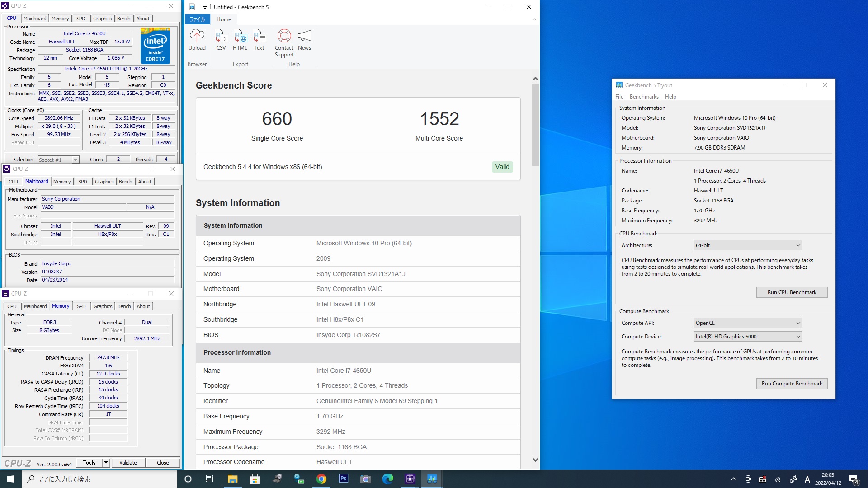The height and width of the screenshot is (488, 868).
Task: Open the Camera app on the taskbar
Action: pyautogui.click(x=366, y=479)
